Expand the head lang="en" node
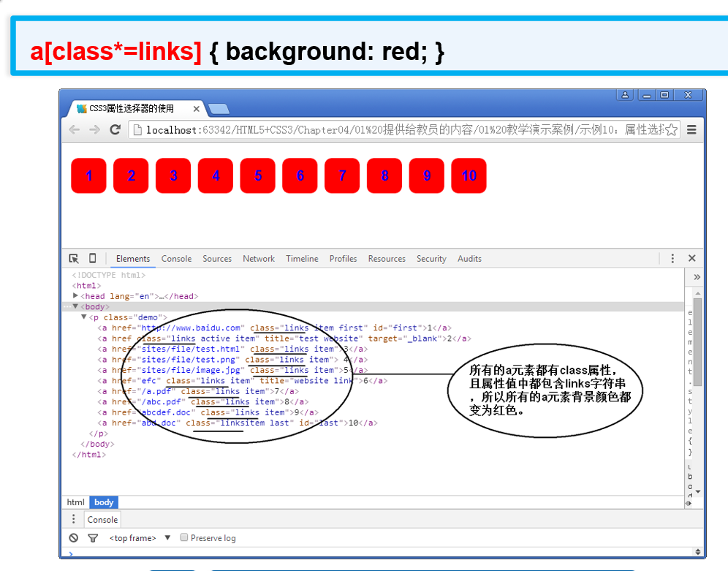Screen dimensions: 728x571 (75, 295)
